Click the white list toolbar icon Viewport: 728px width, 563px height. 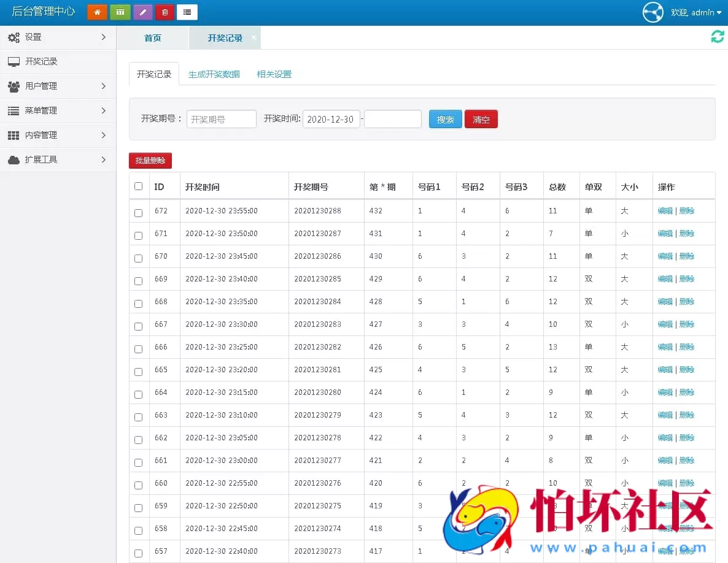pos(187,12)
